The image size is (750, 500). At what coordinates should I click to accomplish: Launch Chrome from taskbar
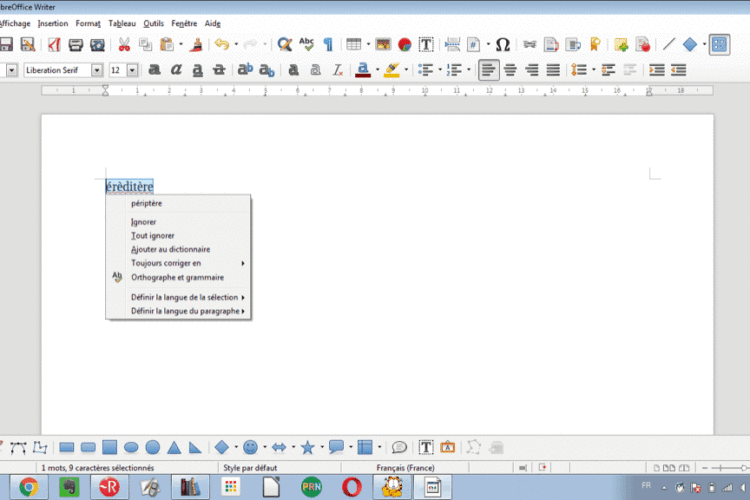tap(29, 488)
